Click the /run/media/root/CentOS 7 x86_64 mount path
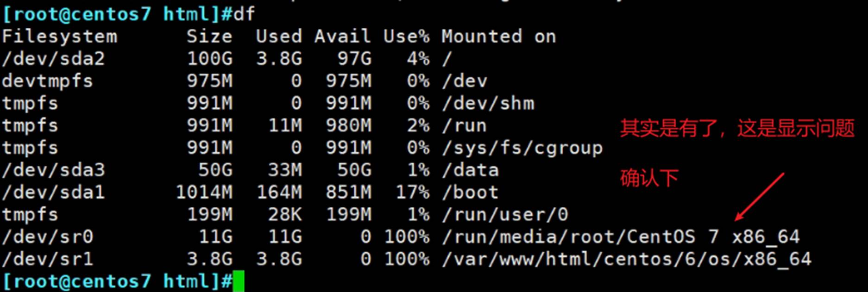 (621, 236)
